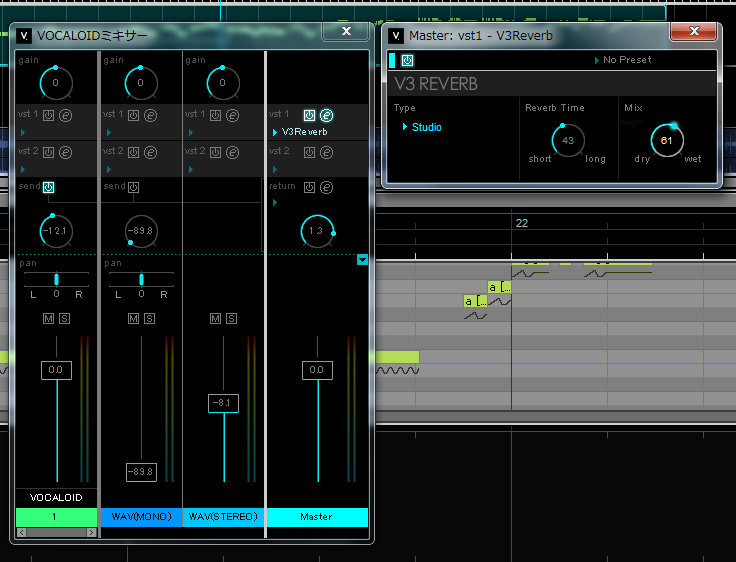Open Master vst 1 V3Reverb plugin selector
The height and width of the screenshot is (562, 736).
pos(300,132)
